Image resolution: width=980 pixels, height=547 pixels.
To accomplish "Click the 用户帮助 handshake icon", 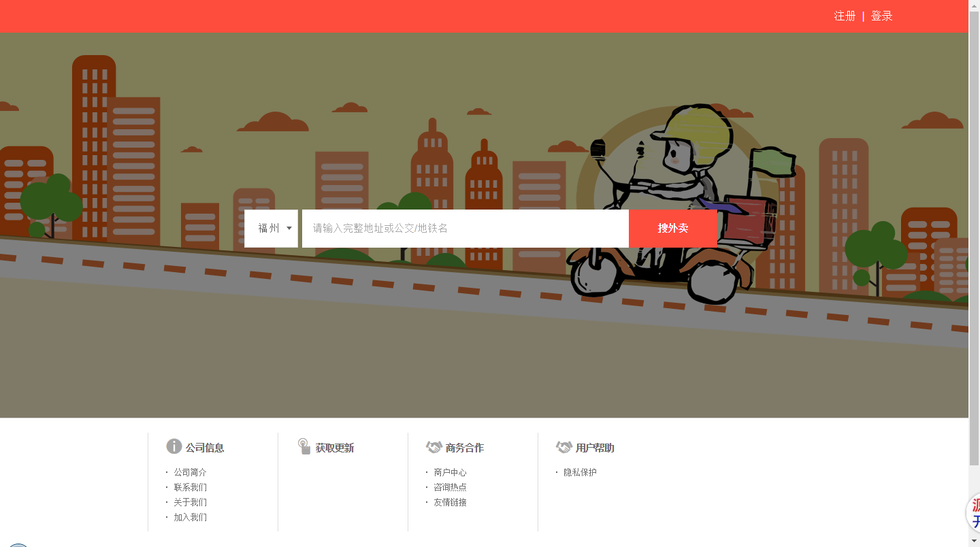I will pyautogui.click(x=563, y=447).
